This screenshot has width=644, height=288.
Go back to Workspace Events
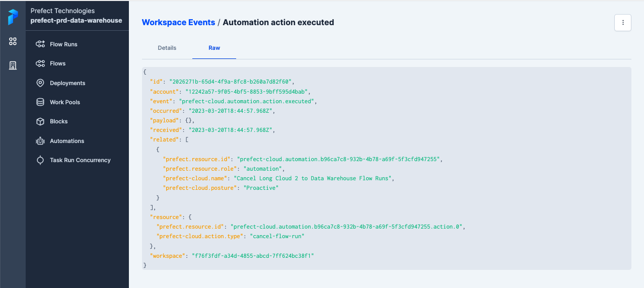coord(178,22)
